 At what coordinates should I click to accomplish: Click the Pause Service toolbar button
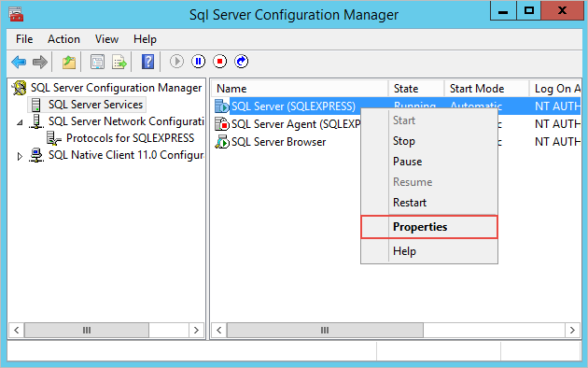199,61
